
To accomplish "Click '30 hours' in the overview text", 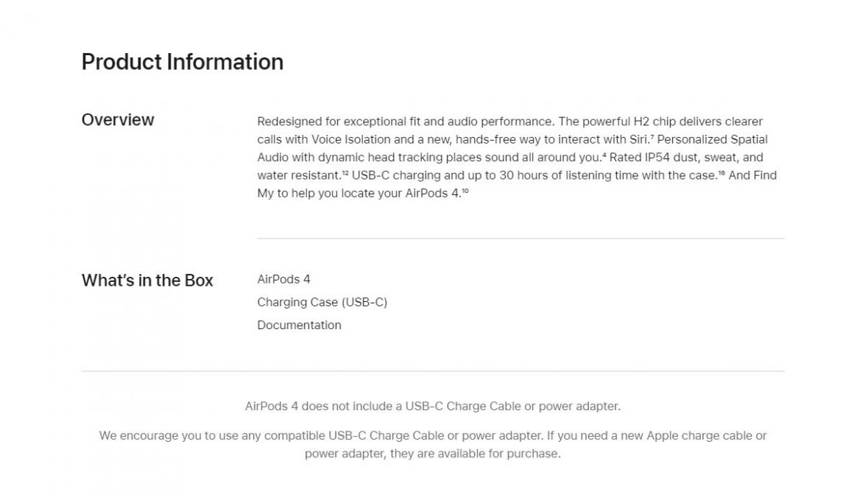I will pos(523,175).
